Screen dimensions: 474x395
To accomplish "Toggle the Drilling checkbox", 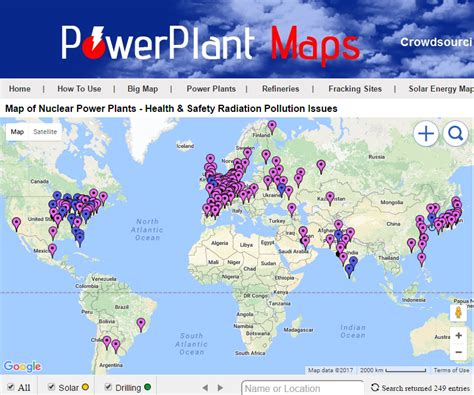I will point(108,387).
